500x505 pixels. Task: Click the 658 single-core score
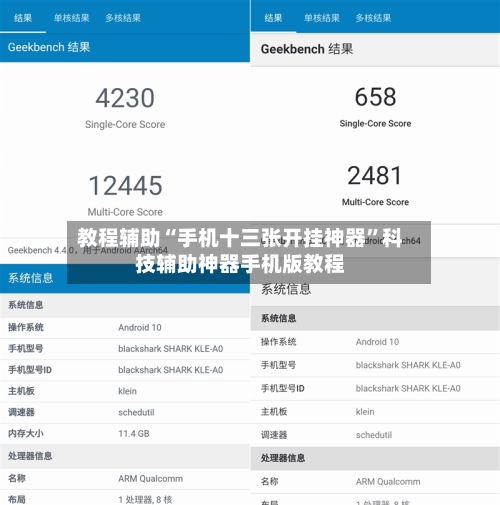375,97
